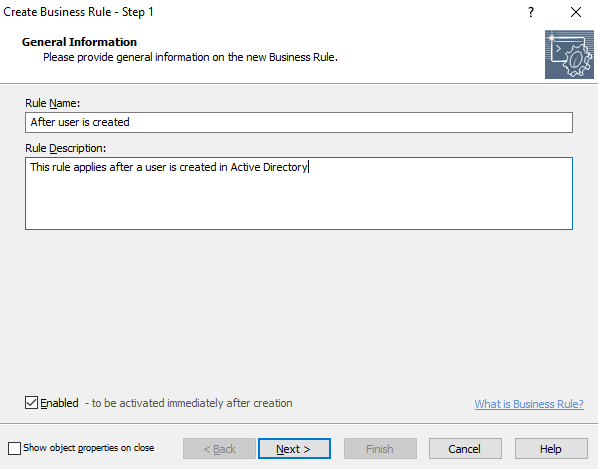
Task: Click the 'Rule Name:' field label
Action: coord(53,103)
